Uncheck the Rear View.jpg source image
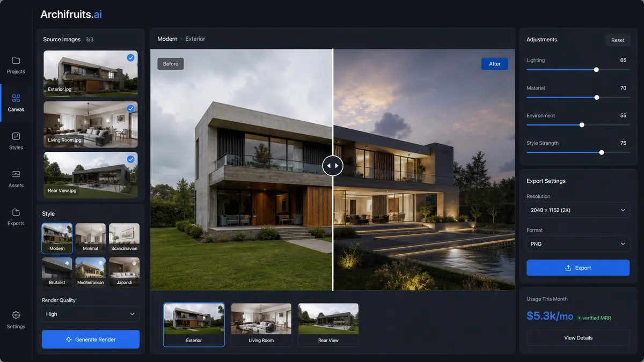644x362 pixels. tap(130, 159)
